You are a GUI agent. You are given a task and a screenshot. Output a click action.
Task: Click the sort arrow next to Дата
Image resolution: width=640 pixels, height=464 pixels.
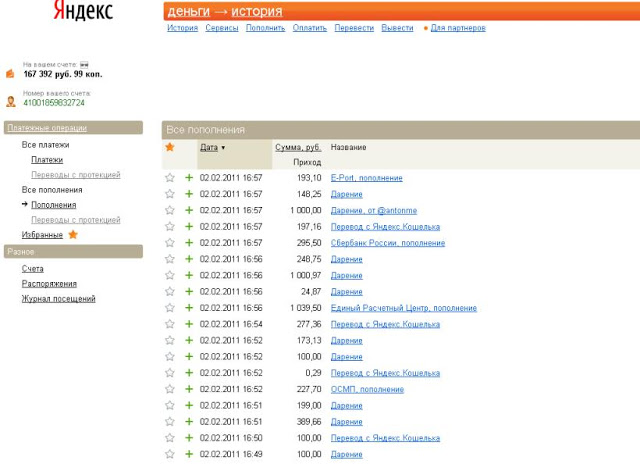pyautogui.click(x=223, y=148)
